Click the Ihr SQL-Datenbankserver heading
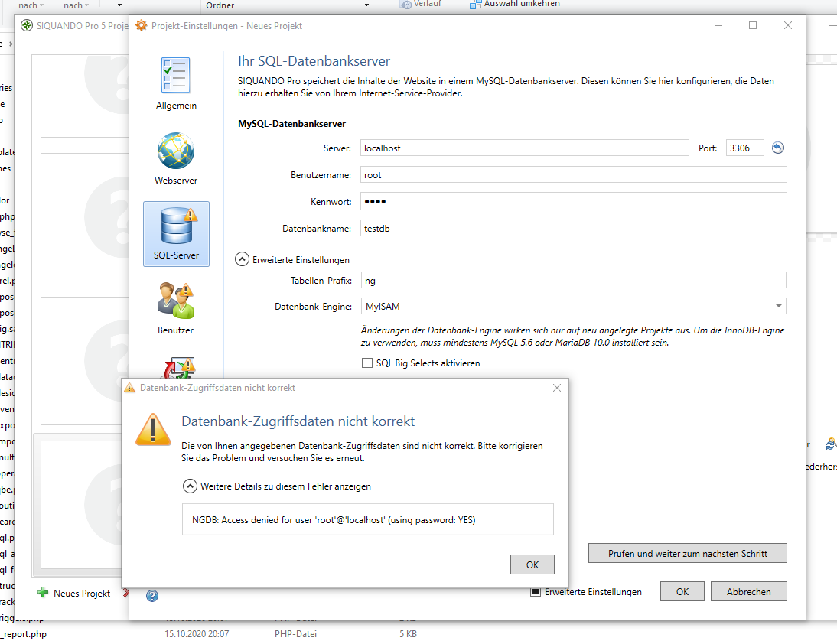Viewport: 837px width, 644px height. (314, 61)
